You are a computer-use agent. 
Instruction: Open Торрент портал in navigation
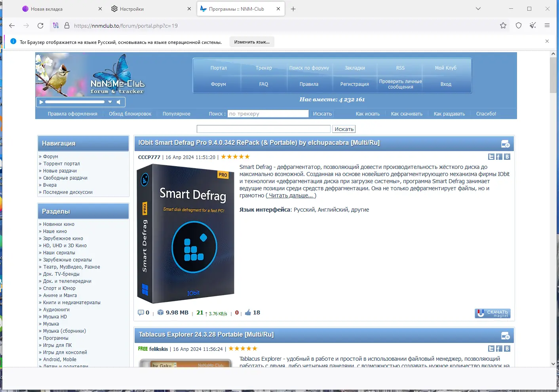tap(61, 164)
